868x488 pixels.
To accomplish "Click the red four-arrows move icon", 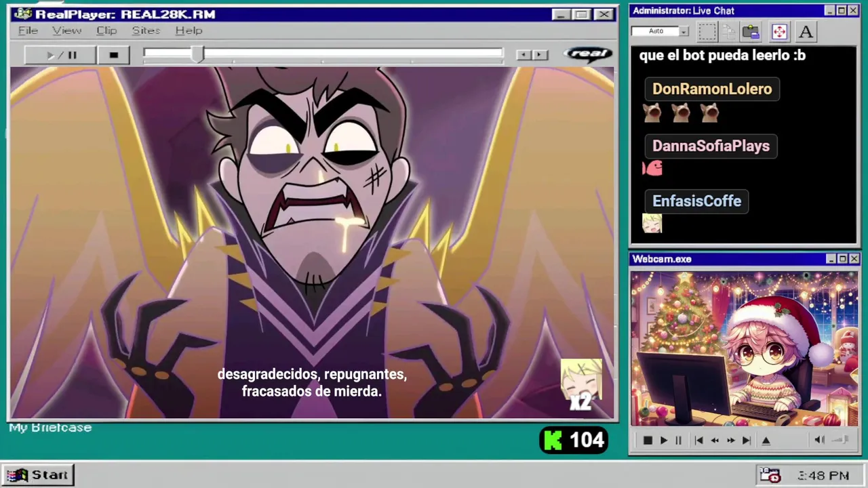I will (779, 31).
